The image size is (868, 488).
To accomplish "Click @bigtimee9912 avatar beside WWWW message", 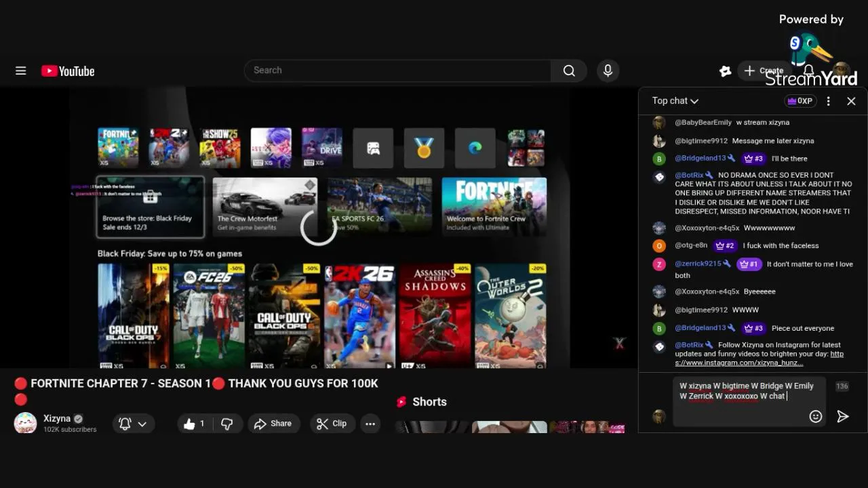I will (x=659, y=310).
